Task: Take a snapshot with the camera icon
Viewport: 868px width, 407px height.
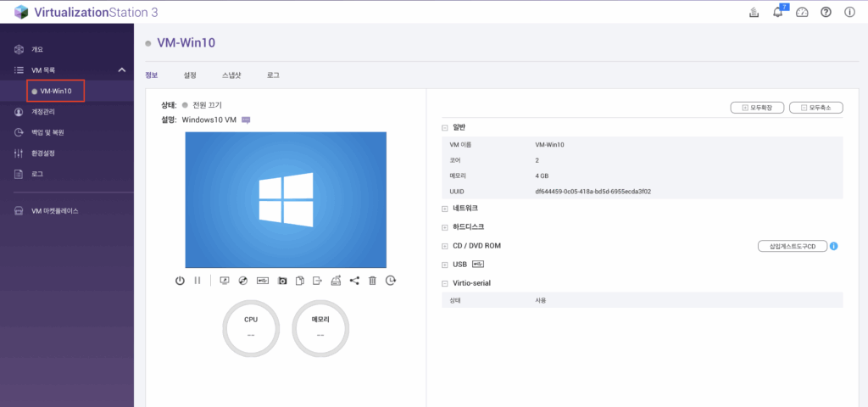Action: pyautogui.click(x=282, y=281)
